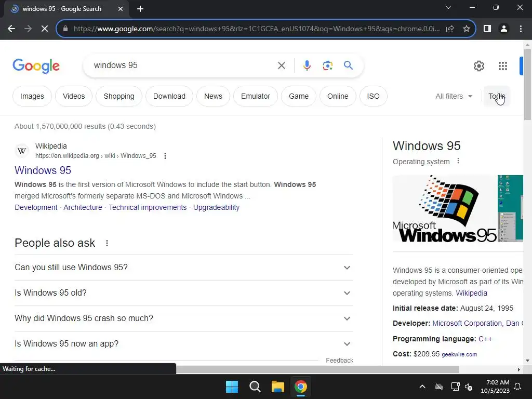Select the Shopping filter chip

point(119,96)
